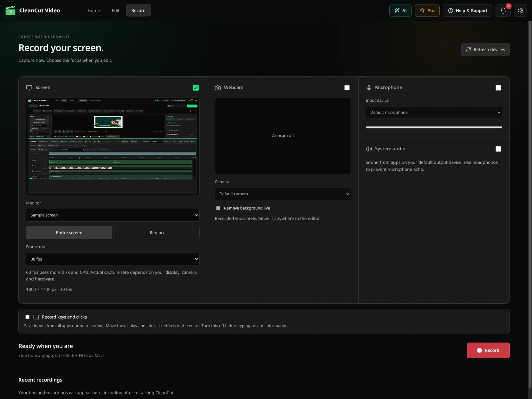Open the Monitor dropdown showing Sample screen
This screenshot has width=532, height=399.
coord(113,215)
